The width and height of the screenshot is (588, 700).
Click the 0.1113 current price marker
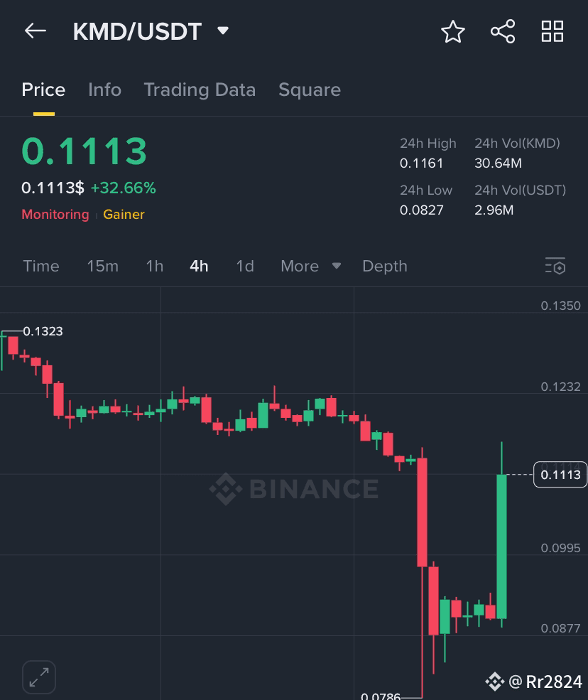coord(560,475)
